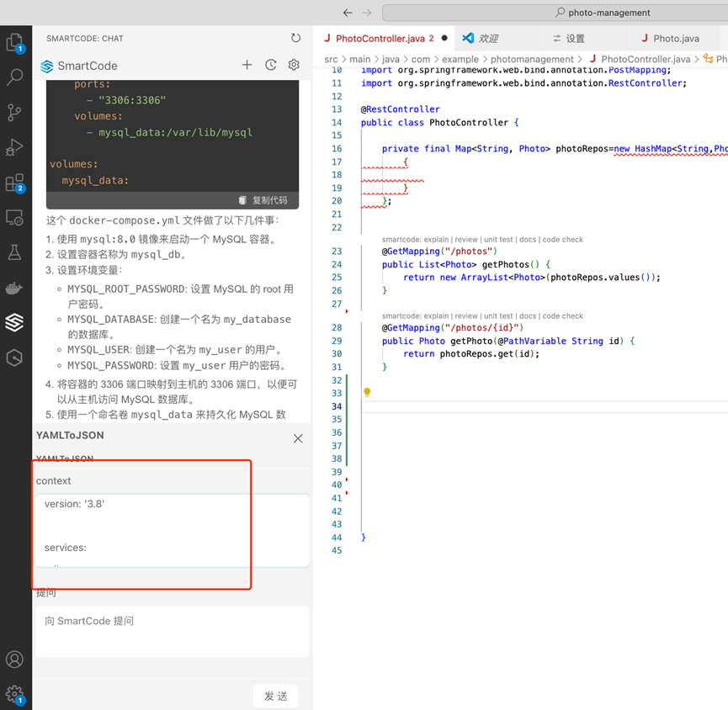Click the SMARTCODE: CHAT panel header
This screenshot has height=710, width=728.
(x=85, y=39)
